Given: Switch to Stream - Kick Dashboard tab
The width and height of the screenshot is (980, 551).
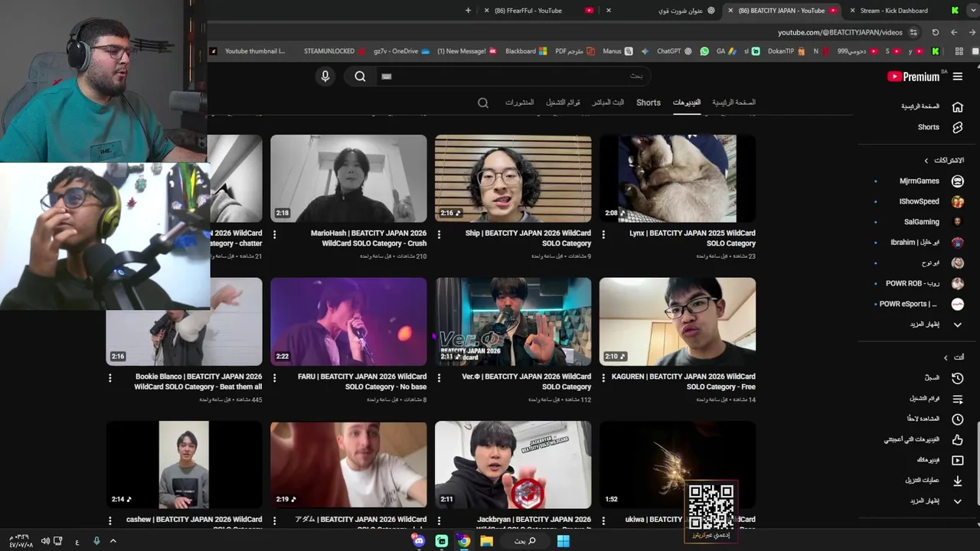Looking at the screenshot, I should pos(903,11).
